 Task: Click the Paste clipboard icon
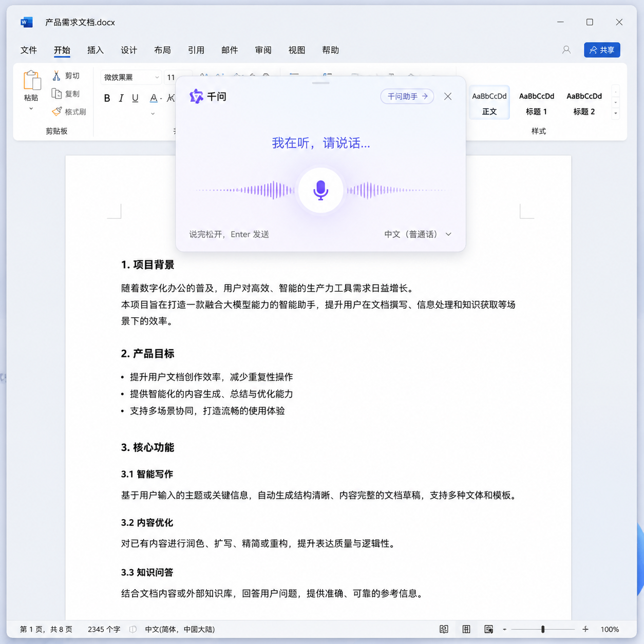pyautogui.click(x=32, y=81)
